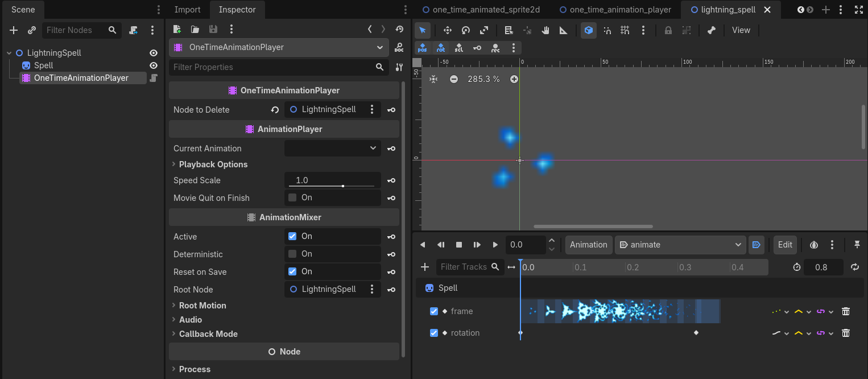This screenshot has width=868, height=379.
Task: Toggle animation looping icon
Action: click(x=855, y=267)
